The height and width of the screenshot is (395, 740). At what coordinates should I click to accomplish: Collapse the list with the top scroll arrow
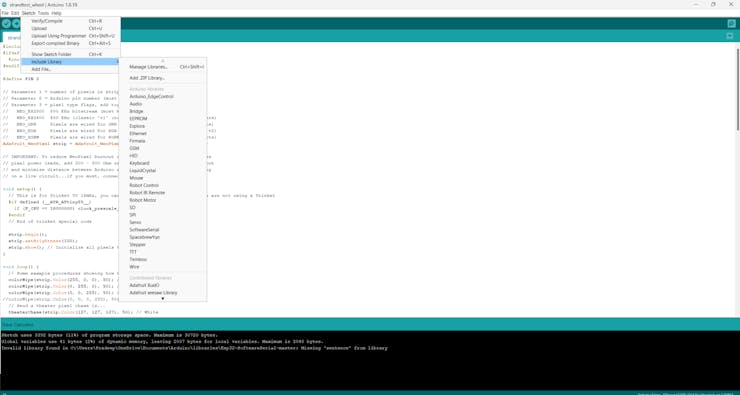[162, 60]
